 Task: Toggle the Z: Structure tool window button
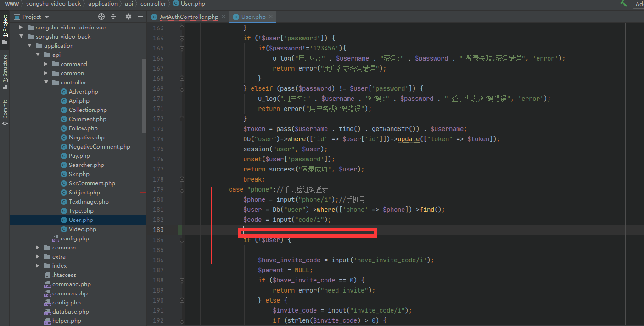[5, 72]
